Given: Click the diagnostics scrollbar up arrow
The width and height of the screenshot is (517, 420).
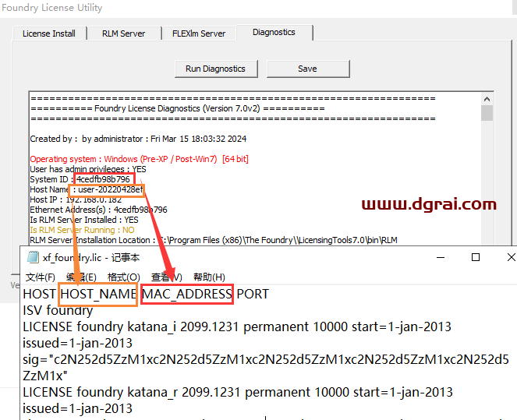Looking at the screenshot, I should click(487, 98).
